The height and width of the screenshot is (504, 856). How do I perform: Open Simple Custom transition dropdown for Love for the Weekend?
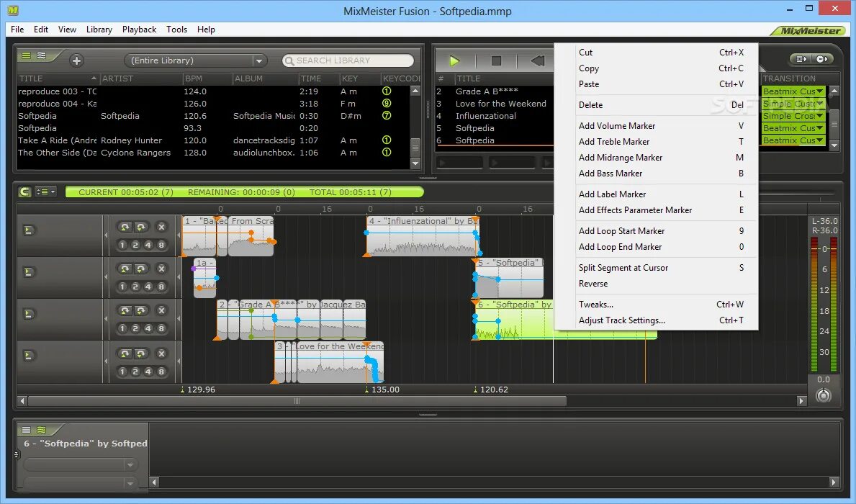[793, 104]
